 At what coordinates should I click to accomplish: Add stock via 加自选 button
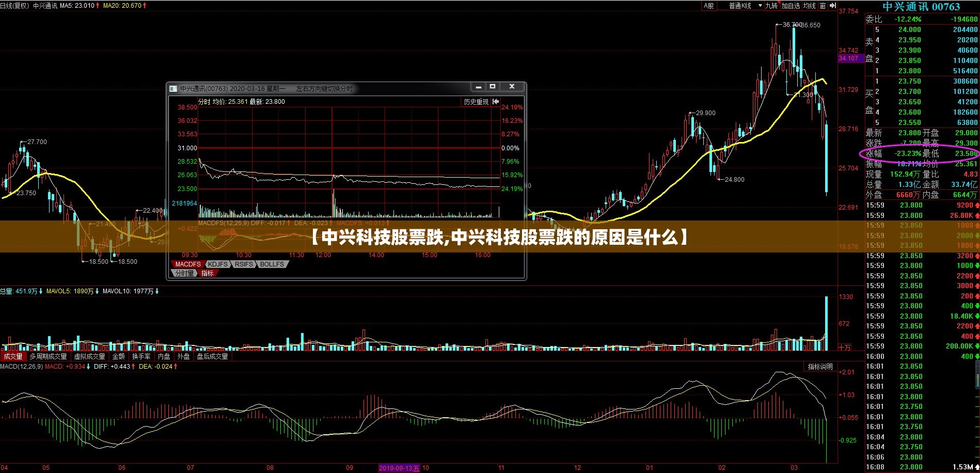click(790, 6)
